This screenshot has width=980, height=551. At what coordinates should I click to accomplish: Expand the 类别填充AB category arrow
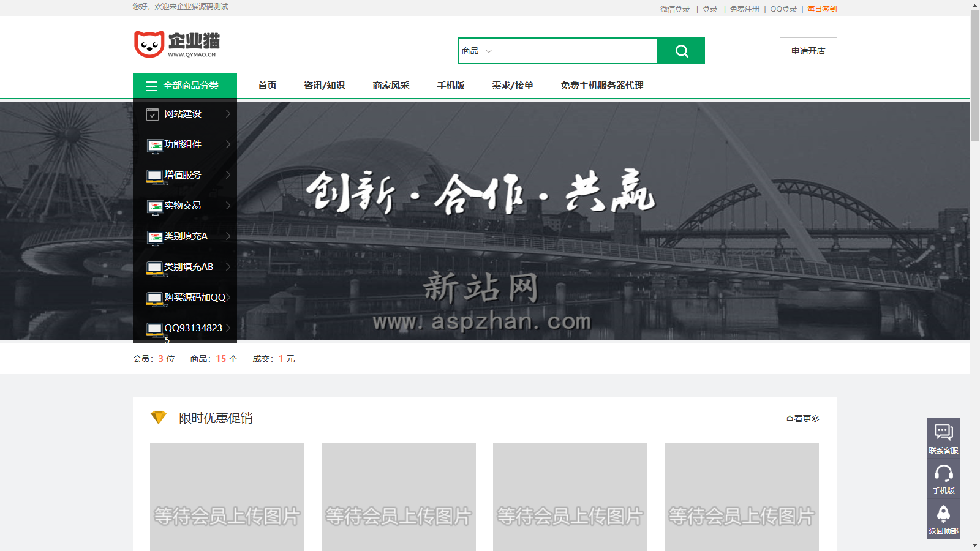tap(228, 266)
